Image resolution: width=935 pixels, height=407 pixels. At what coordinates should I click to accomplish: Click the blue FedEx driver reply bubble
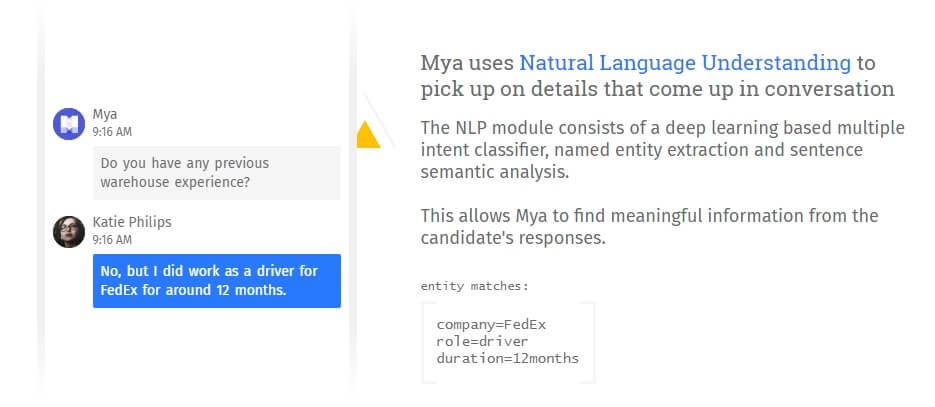pos(216,281)
